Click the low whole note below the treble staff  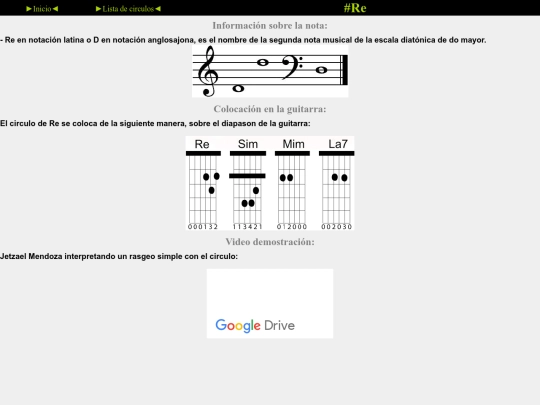[238, 89]
